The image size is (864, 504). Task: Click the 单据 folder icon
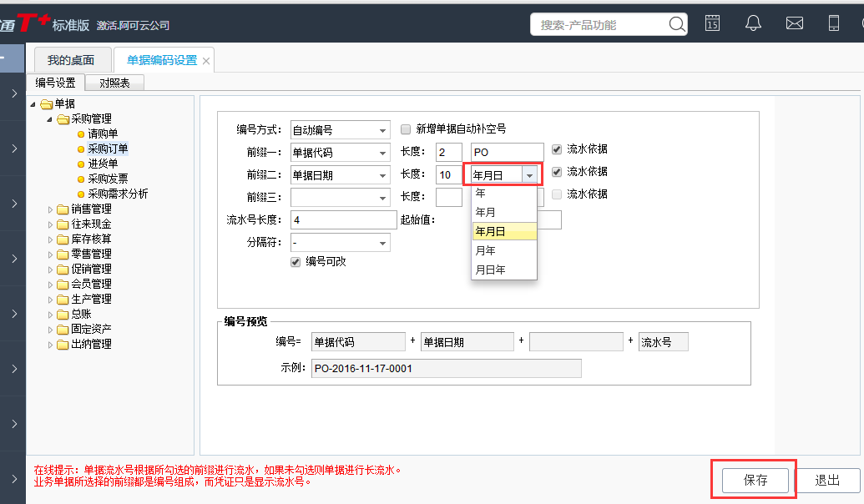click(x=47, y=105)
